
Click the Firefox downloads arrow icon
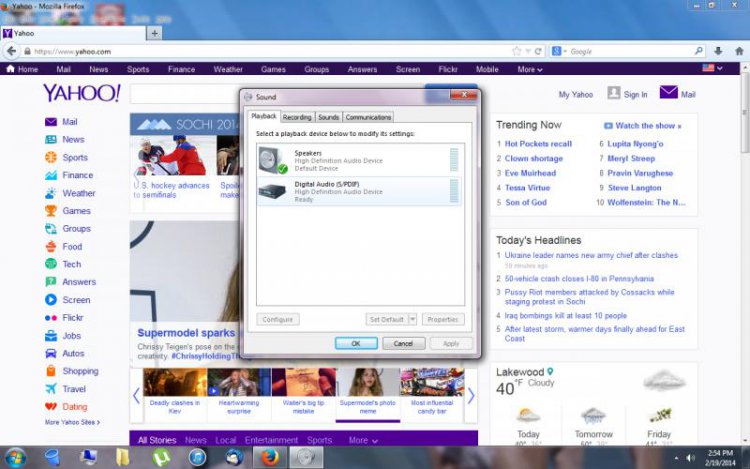click(718, 51)
